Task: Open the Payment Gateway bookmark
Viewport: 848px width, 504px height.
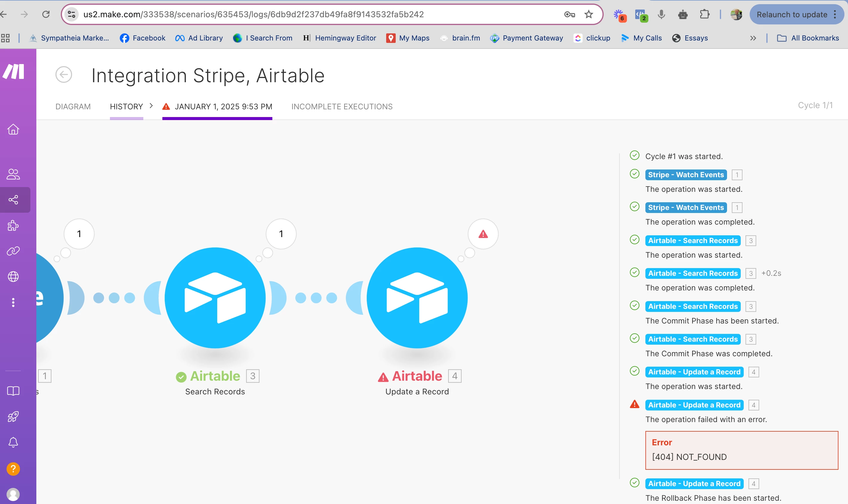Action: [x=526, y=38]
